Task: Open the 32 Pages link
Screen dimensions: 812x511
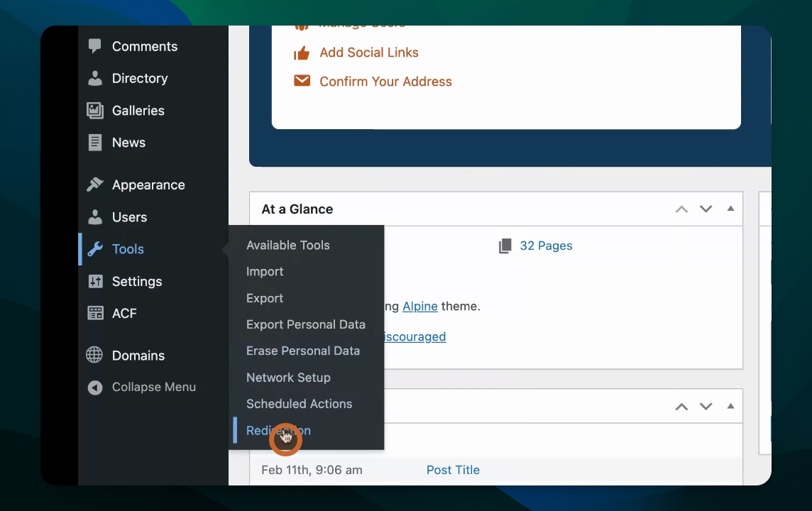Action: click(x=546, y=246)
